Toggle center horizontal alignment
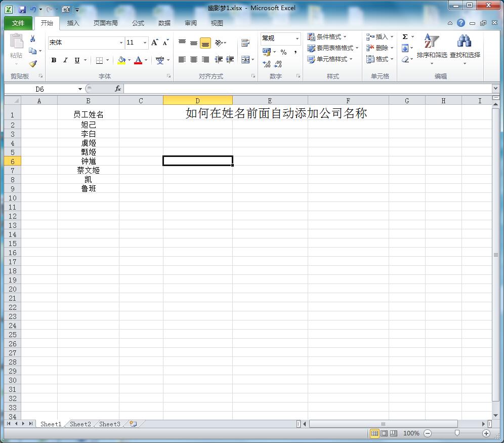The height and width of the screenshot is (443, 504). 193,59
